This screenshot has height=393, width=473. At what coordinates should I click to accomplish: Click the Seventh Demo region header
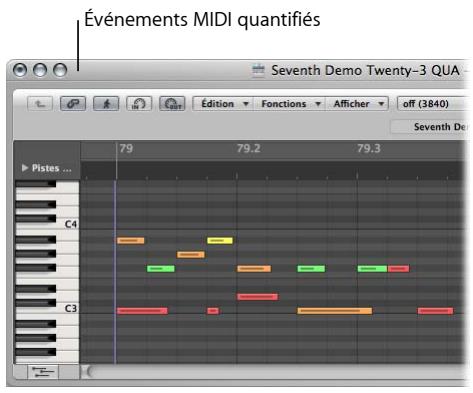(x=429, y=127)
